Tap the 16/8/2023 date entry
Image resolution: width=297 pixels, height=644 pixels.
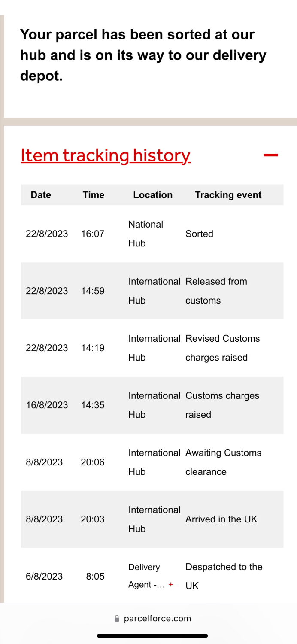tap(47, 405)
